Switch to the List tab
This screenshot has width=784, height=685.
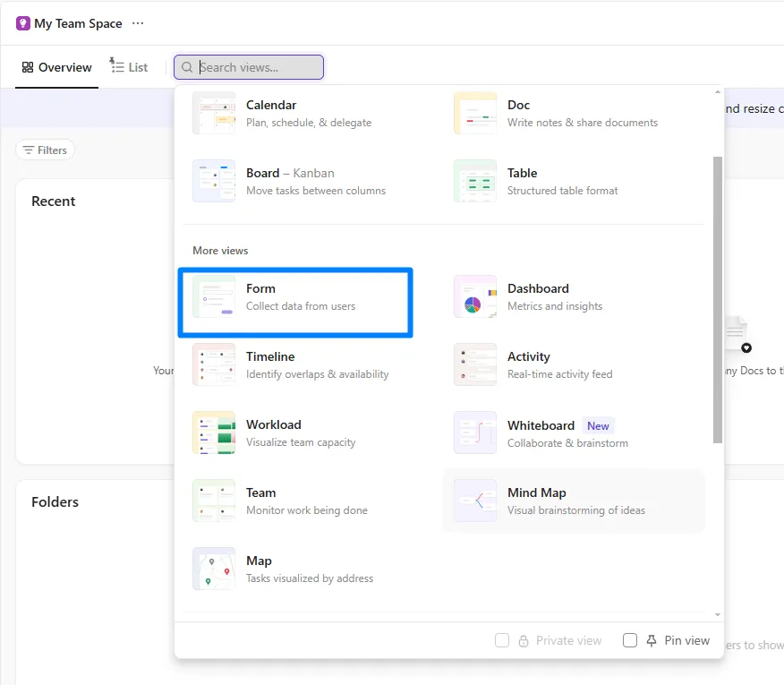point(129,66)
